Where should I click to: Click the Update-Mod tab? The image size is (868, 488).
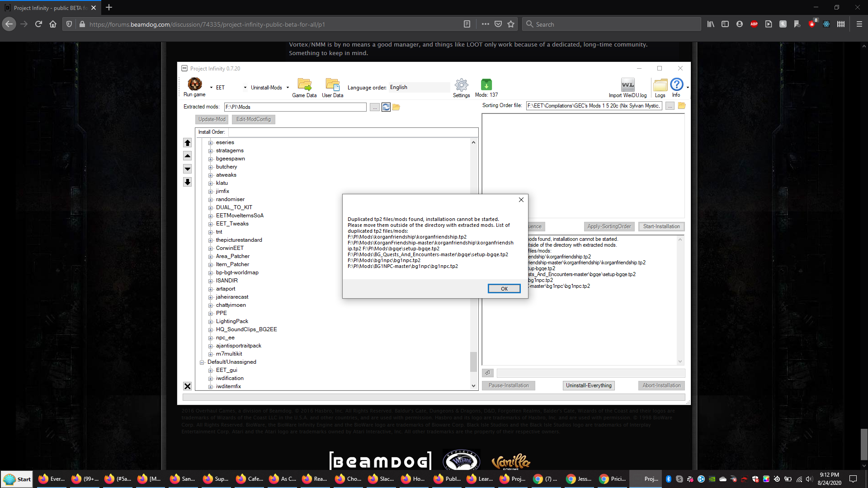tap(212, 119)
